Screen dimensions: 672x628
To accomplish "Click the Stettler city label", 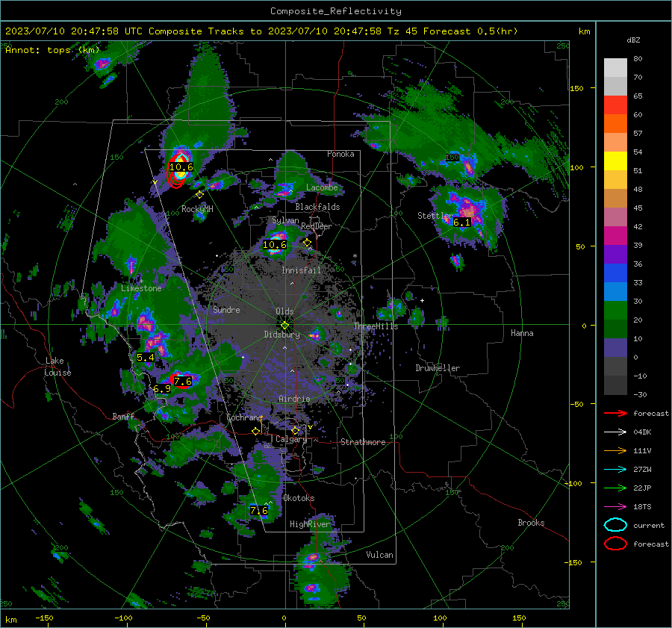I will (x=435, y=216).
